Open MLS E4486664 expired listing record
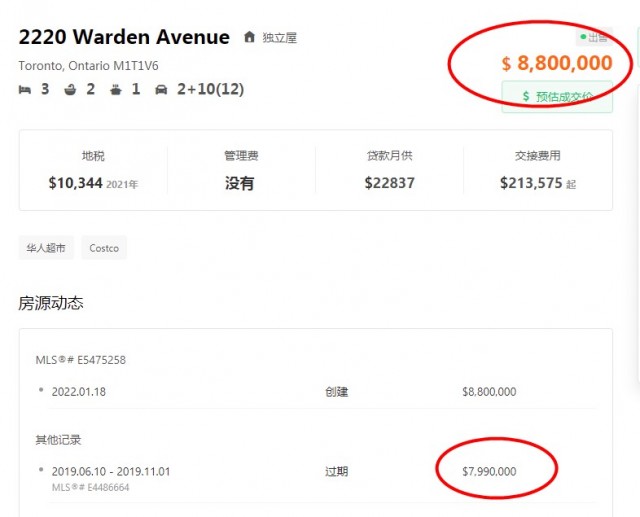The height and width of the screenshot is (517, 640). (90, 488)
